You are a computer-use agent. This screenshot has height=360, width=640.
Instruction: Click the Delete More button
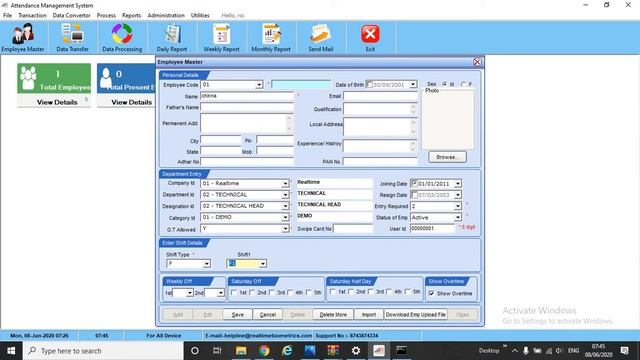click(x=333, y=314)
